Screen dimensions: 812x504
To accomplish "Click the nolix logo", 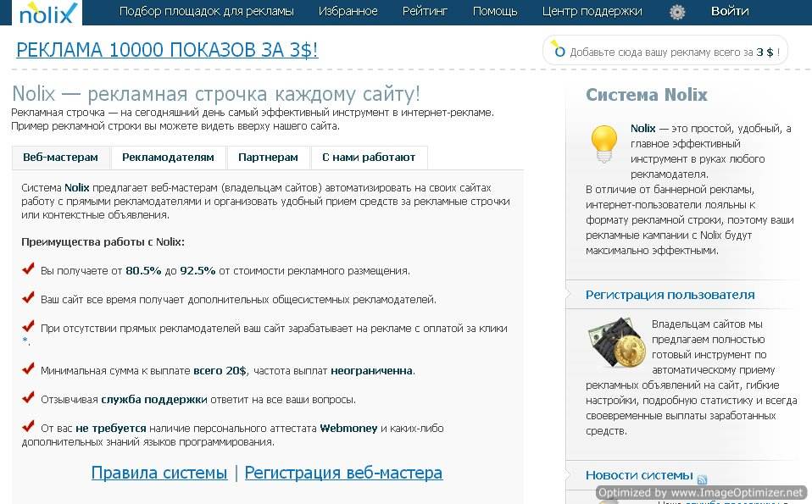I will pos(47,13).
